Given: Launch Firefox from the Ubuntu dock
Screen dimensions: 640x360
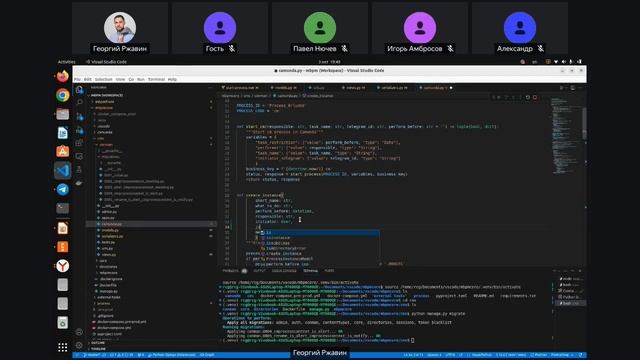Looking at the screenshot, I should coord(62,76).
